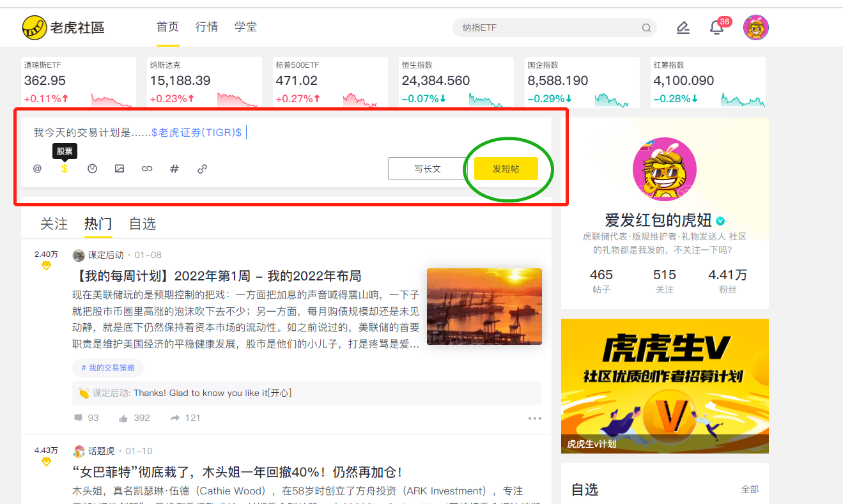Screen dimensions: 843x504
Task: Select the 热门 feed tab
Action: point(98,224)
